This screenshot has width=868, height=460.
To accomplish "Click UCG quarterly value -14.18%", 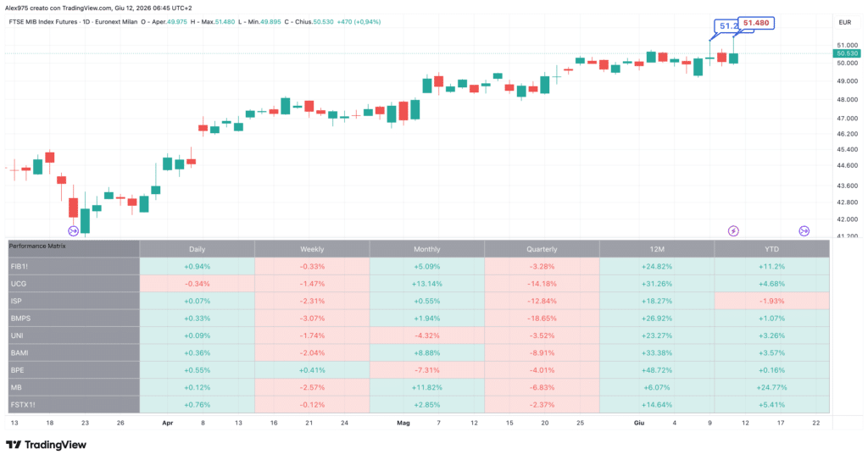I will pos(542,284).
